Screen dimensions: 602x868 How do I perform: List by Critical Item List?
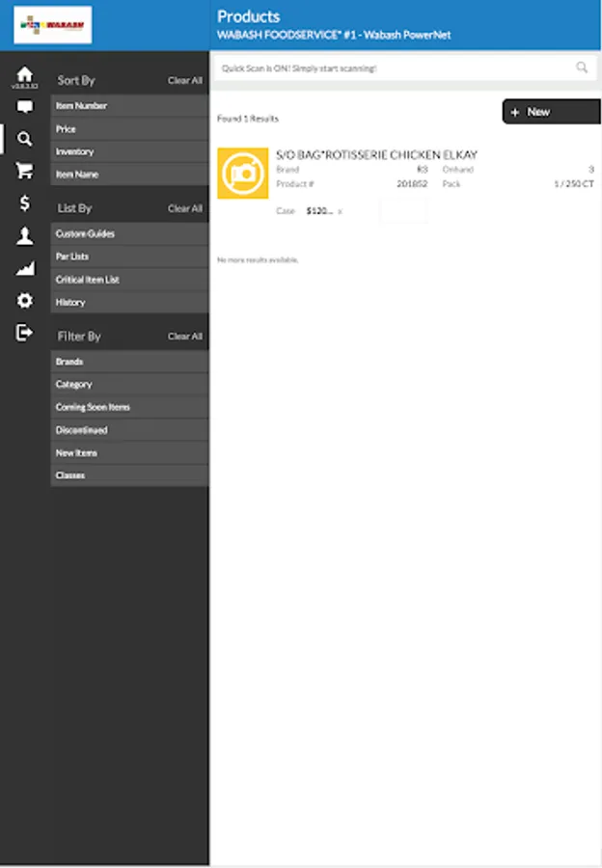point(129,280)
